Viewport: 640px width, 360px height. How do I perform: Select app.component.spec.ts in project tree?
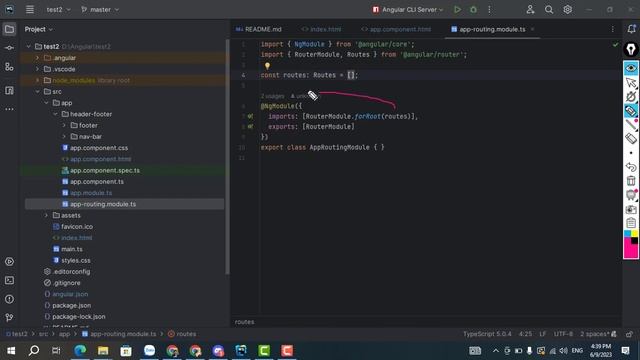[104, 171]
